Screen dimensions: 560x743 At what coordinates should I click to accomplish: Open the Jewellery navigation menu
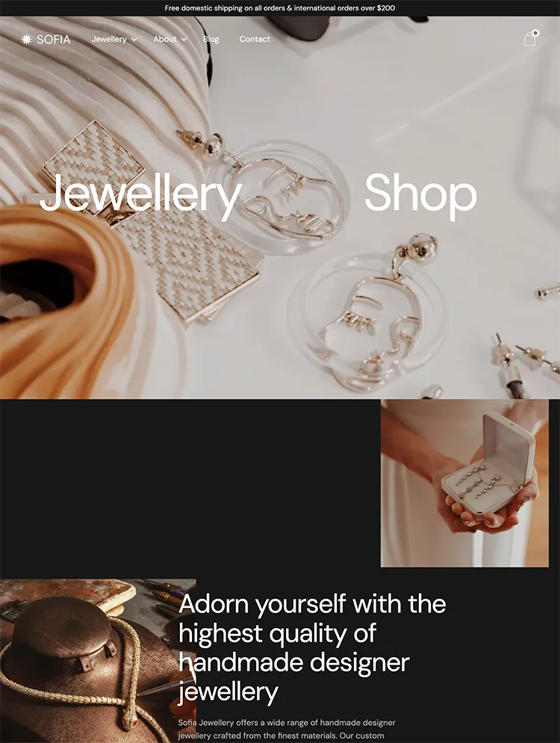tap(109, 40)
